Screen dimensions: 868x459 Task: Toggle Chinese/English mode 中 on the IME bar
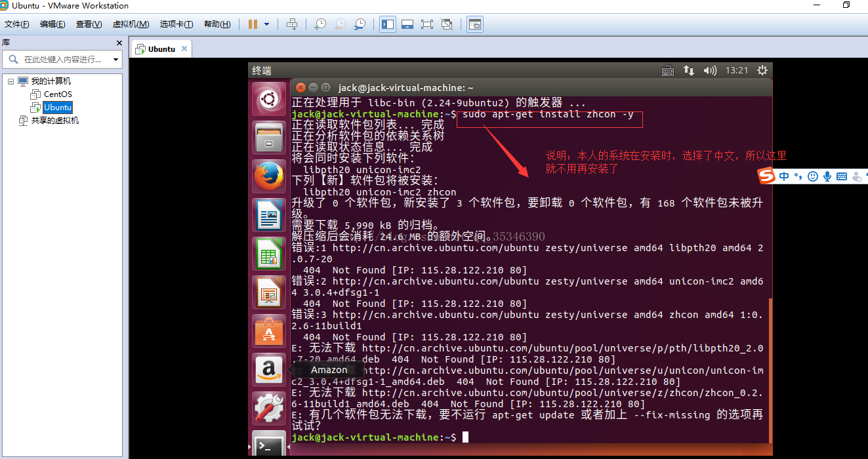pos(785,176)
